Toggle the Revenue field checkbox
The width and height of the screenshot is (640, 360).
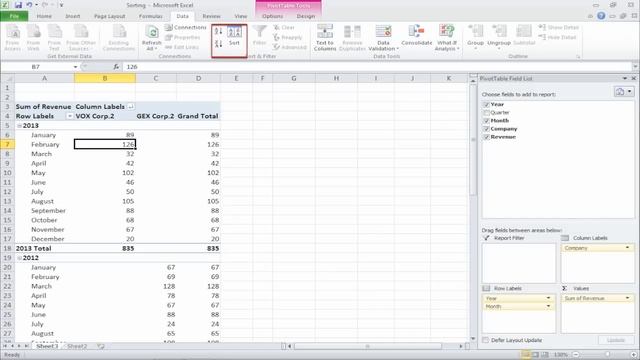coord(486,137)
